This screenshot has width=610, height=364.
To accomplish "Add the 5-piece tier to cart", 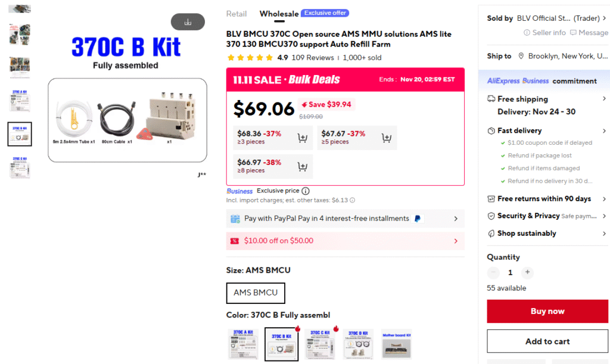I will pyautogui.click(x=386, y=138).
